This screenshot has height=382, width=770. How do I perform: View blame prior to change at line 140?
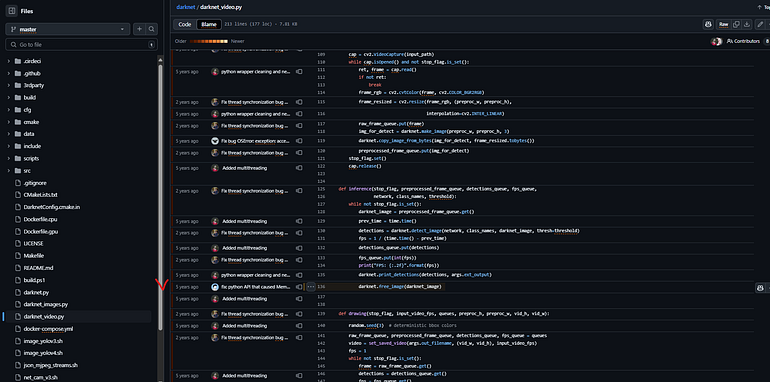[299, 326]
